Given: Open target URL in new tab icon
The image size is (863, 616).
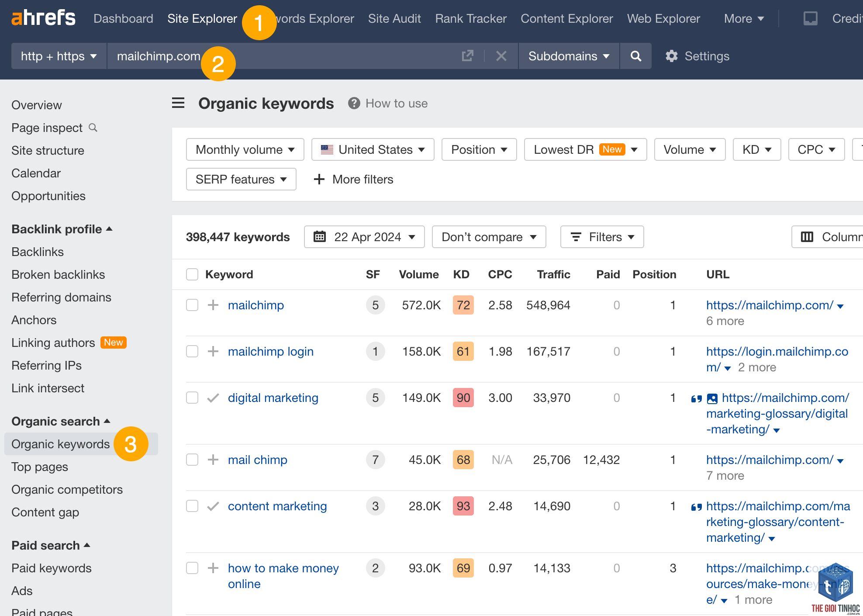Looking at the screenshot, I should pos(467,56).
